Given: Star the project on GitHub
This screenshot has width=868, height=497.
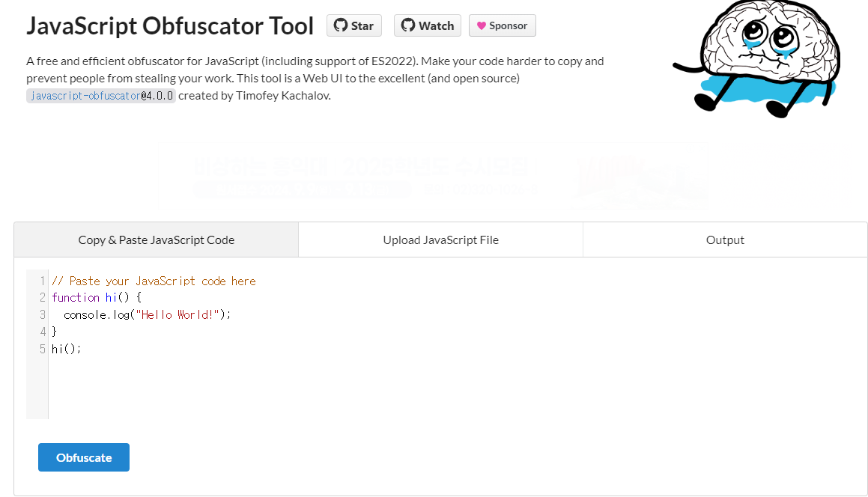Looking at the screenshot, I should coord(354,25).
